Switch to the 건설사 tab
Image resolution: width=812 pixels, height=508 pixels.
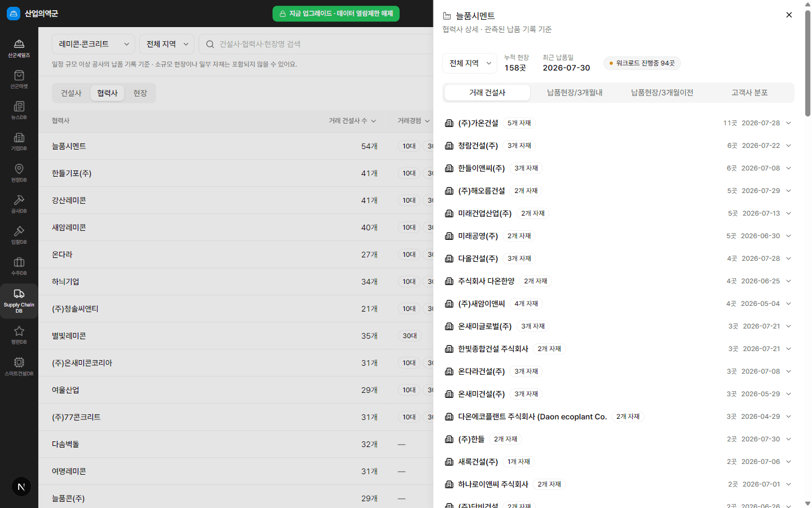pos(71,93)
